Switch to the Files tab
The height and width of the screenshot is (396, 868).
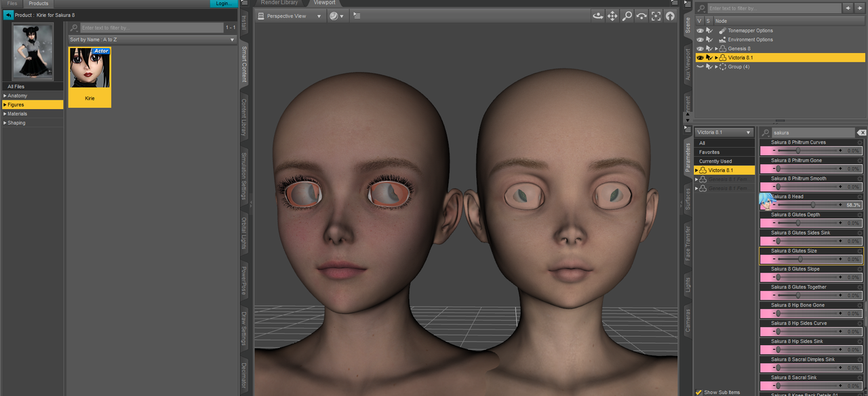(12, 3)
